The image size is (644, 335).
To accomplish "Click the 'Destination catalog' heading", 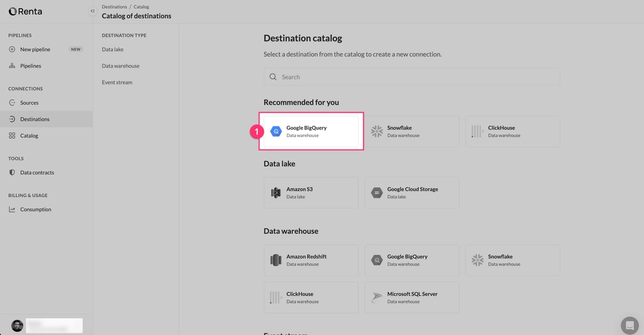I will tap(303, 38).
